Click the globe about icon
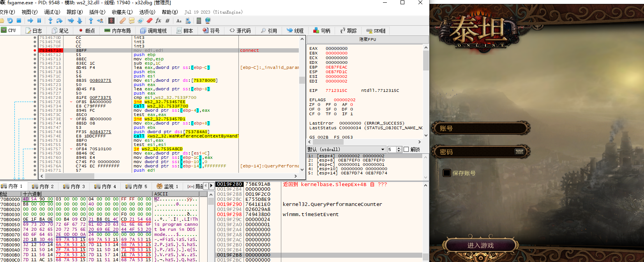The image size is (644, 262). pos(208,21)
